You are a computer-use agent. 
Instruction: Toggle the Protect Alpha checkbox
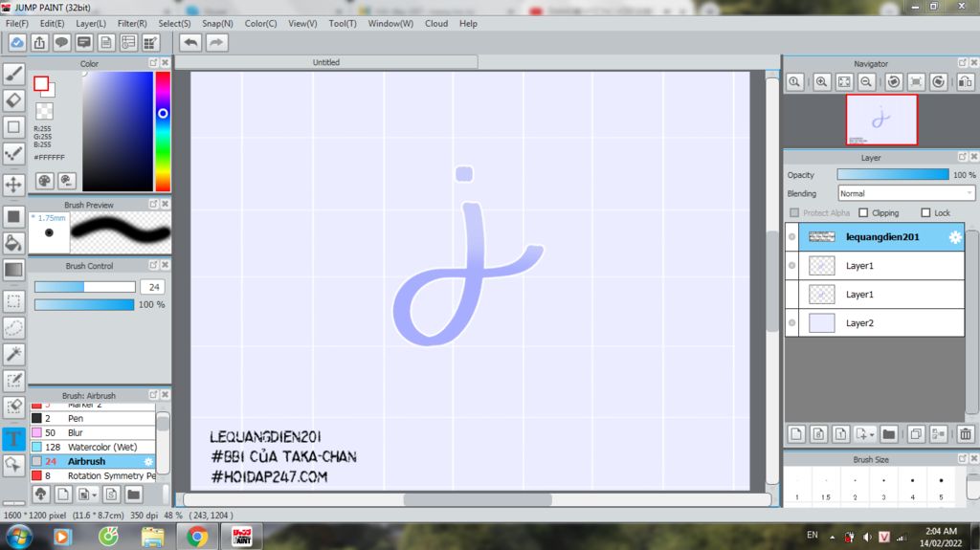click(794, 212)
